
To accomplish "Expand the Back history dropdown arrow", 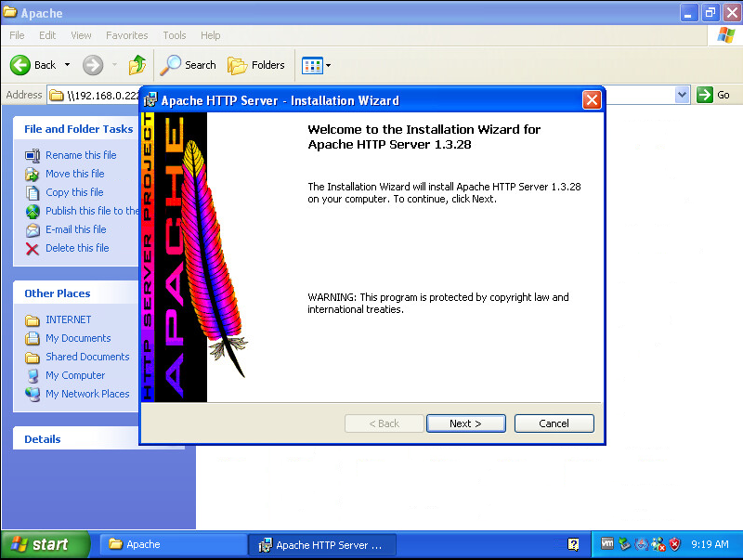I will (x=67, y=65).
